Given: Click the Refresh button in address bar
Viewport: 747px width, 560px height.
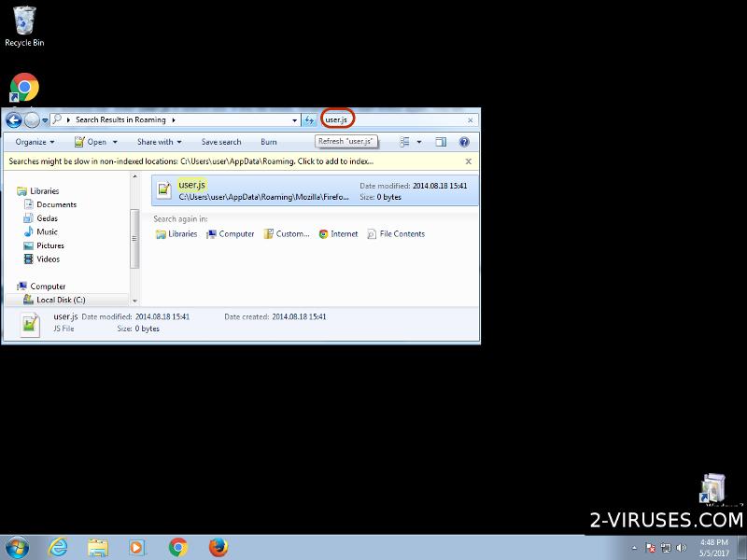Looking at the screenshot, I should coord(309,119).
